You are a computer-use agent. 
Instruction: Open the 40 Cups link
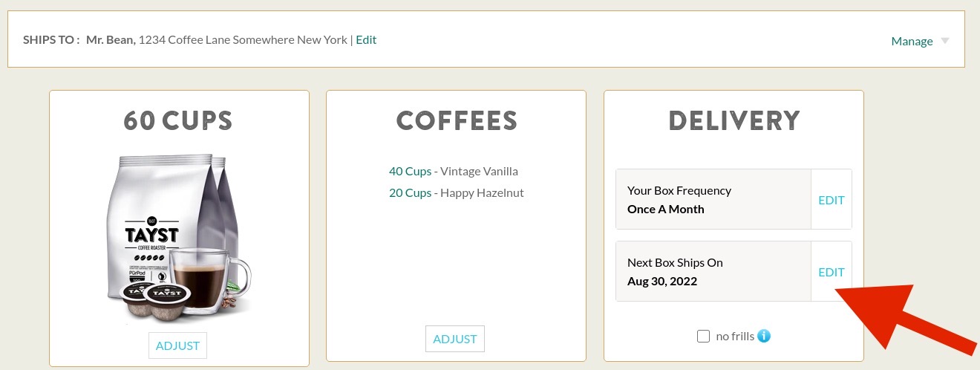[x=410, y=171]
